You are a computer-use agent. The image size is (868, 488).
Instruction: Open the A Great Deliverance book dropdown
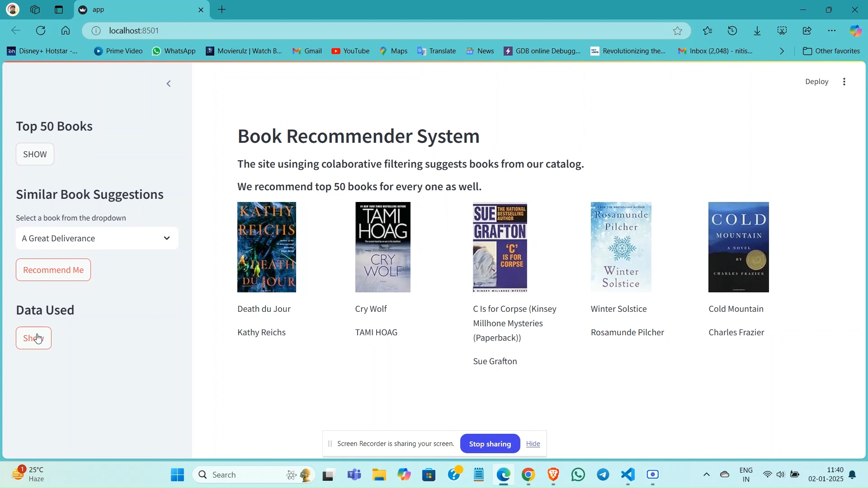(97, 239)
